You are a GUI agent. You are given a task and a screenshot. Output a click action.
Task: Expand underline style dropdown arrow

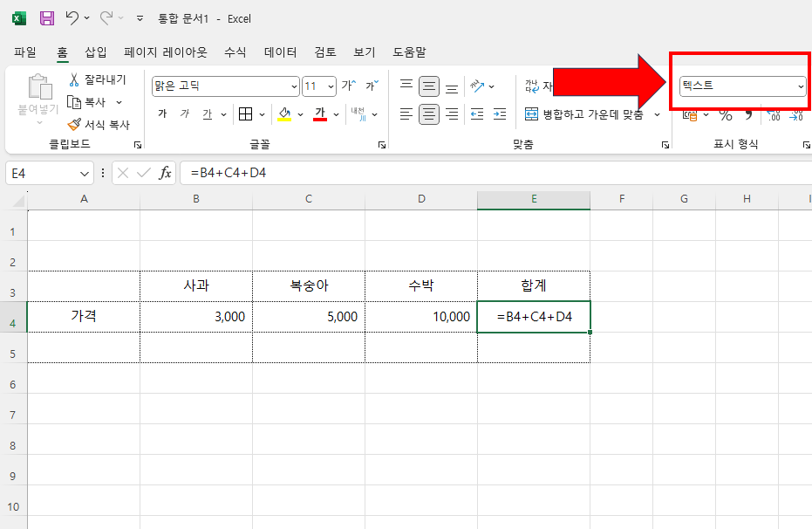click(223, 114)
